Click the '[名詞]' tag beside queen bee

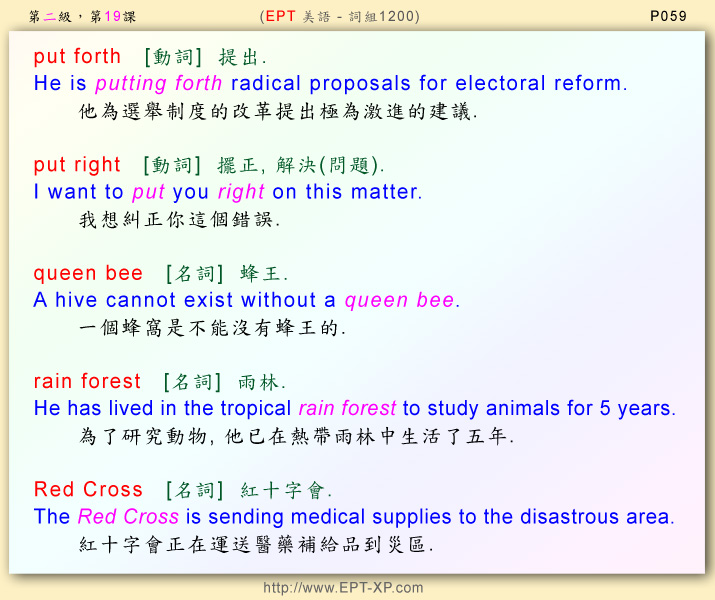click(194, 274)
